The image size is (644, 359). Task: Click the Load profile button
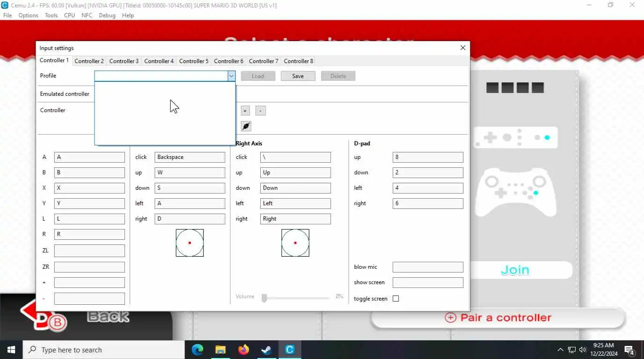(258, 76)
